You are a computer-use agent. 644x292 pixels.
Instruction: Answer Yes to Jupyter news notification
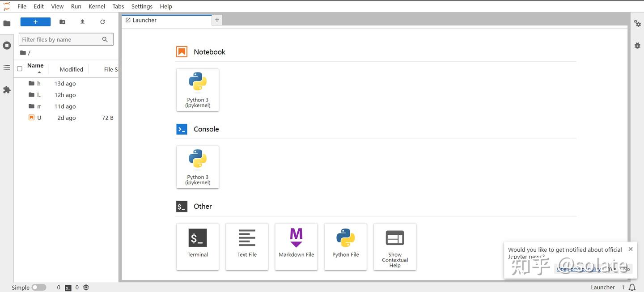(612, 269)
